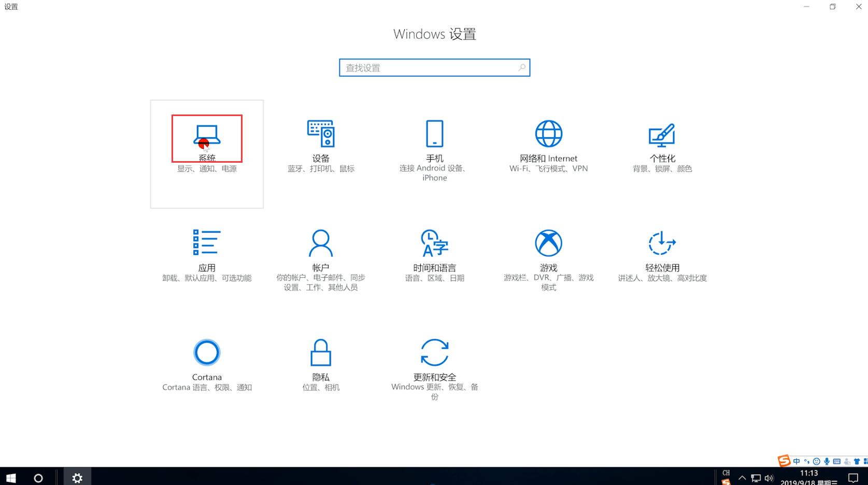Open the network tray icon
This screenshot has width=868, height=485.
(756, 478)
